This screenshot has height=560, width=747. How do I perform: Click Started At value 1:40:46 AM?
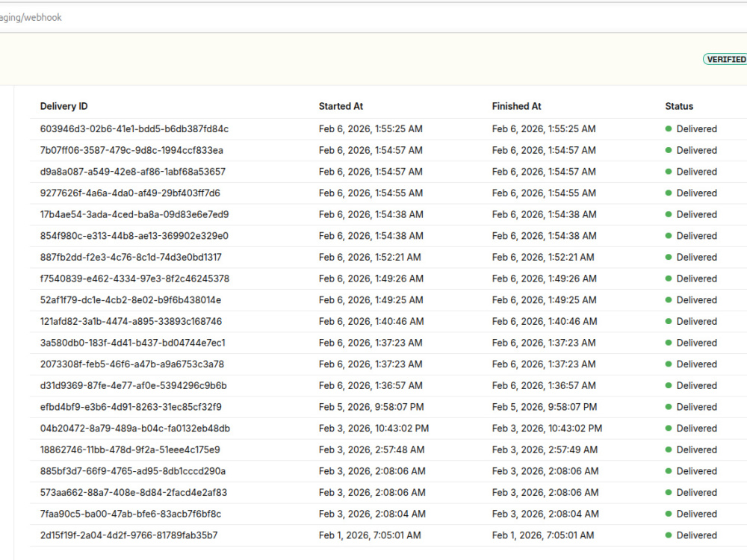(371, 322)
